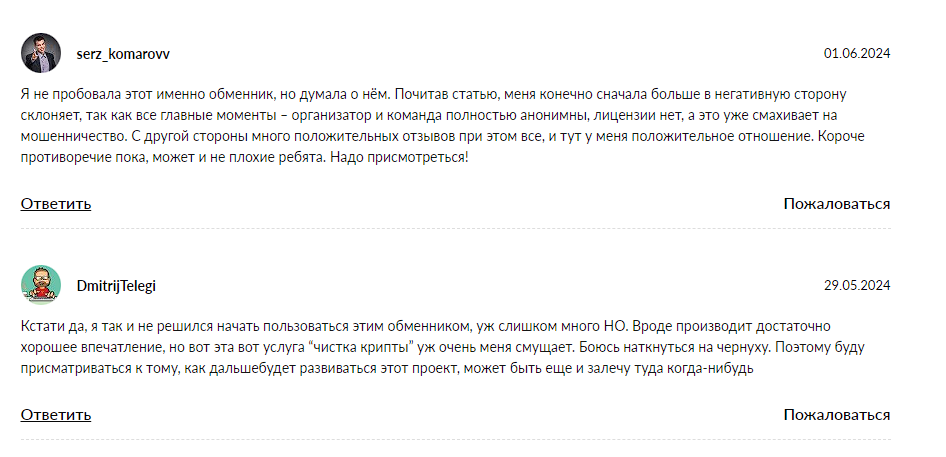Viewport: 946px width, 457px height.
Task: Reply to serz_komarovv's comment with Ответить
Action: (56, 204)
